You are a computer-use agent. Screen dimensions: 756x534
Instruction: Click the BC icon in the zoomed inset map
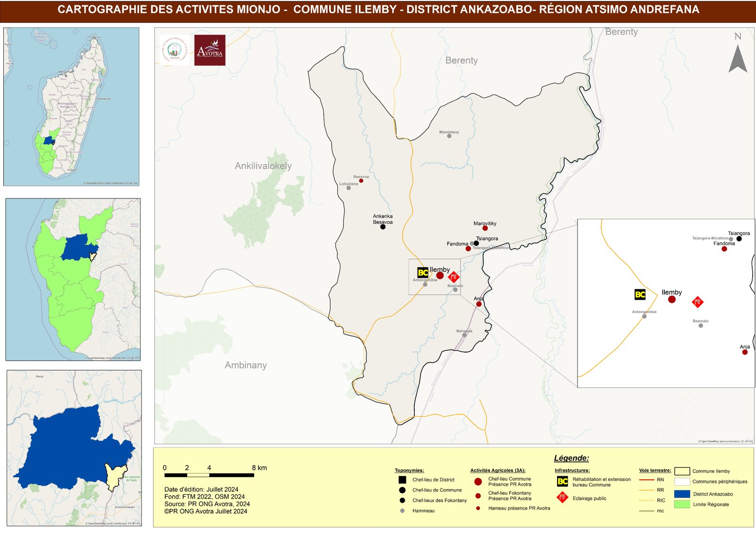pos(640,294)
